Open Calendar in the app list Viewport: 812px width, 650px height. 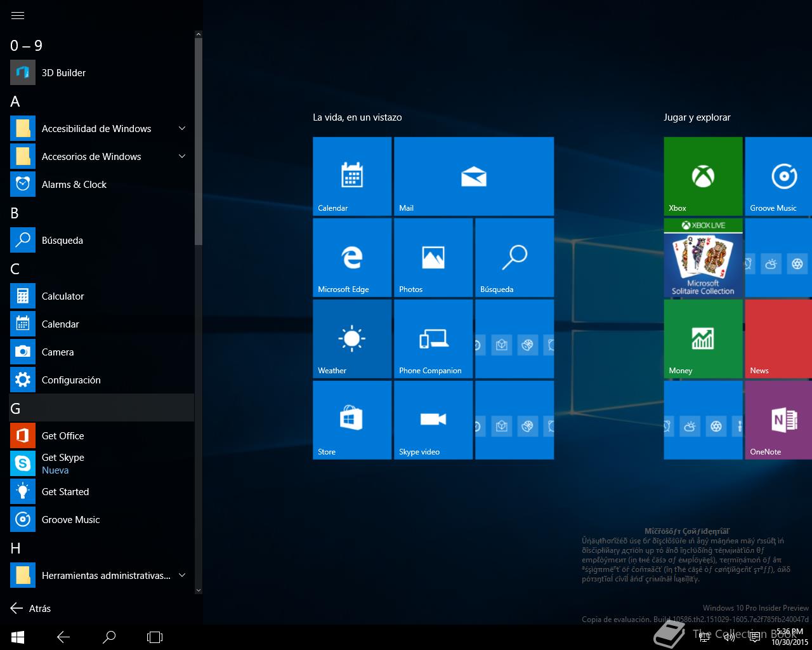click(x=101, y=324)
